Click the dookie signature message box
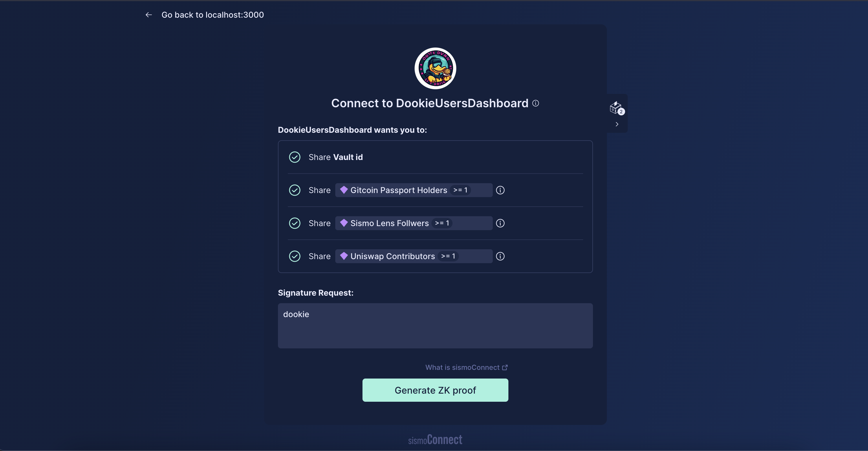Image resolution: width=868 pixels, height=451 pixels. [x=435, y=326]
